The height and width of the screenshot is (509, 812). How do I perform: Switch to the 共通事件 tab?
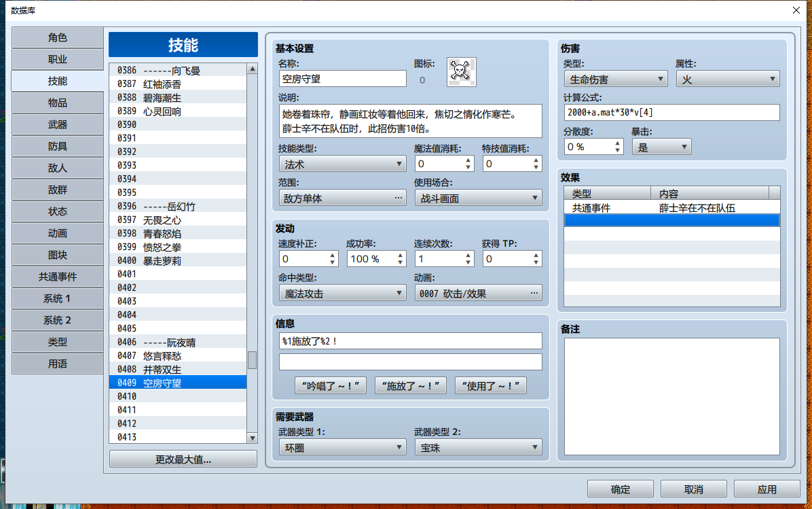[x=58, y=277]
